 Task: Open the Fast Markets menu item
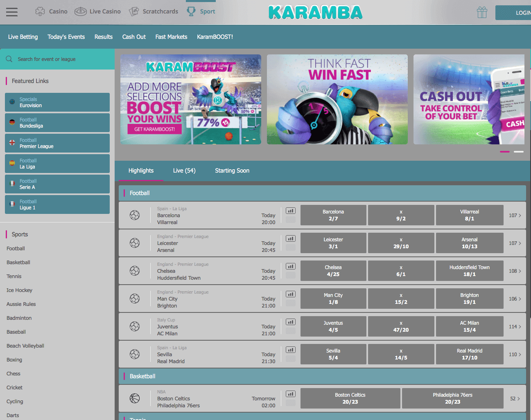[171, 37]
